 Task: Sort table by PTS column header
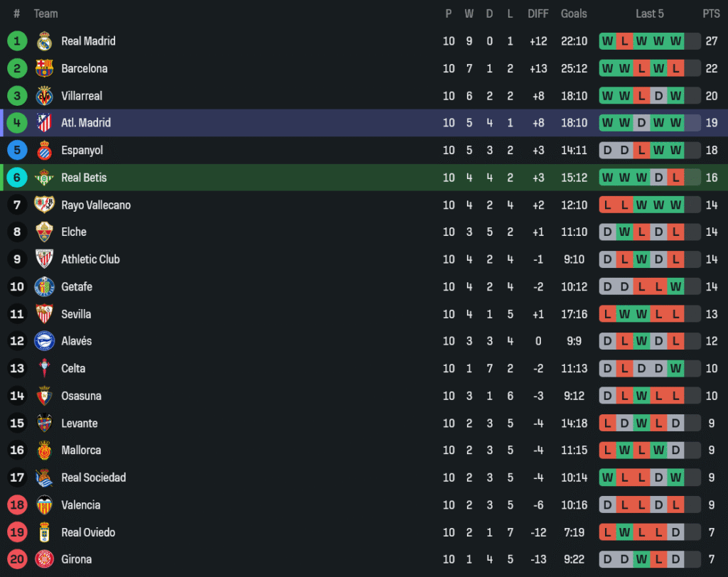click(x=711, y=14)
